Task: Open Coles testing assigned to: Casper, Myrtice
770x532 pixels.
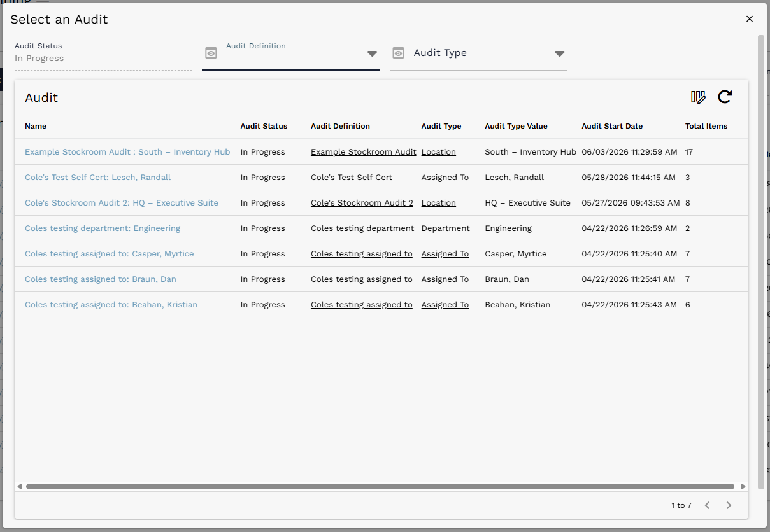Action: (x=109, y=254)
